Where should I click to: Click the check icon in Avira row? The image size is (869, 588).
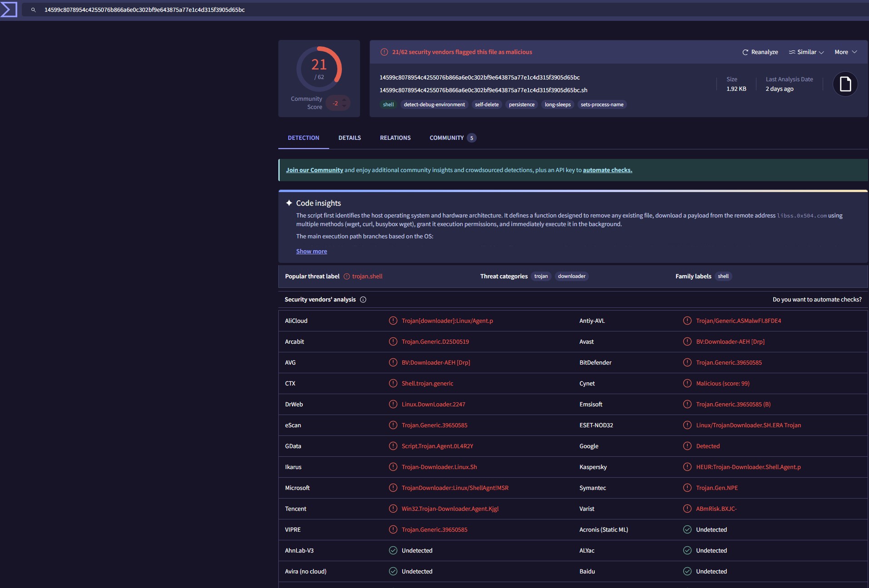click(x=393, y=571)
